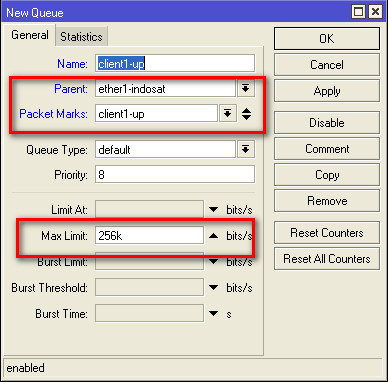Click the Name field containing client1-up
389x382 pixels.
(x=175, y=63)
